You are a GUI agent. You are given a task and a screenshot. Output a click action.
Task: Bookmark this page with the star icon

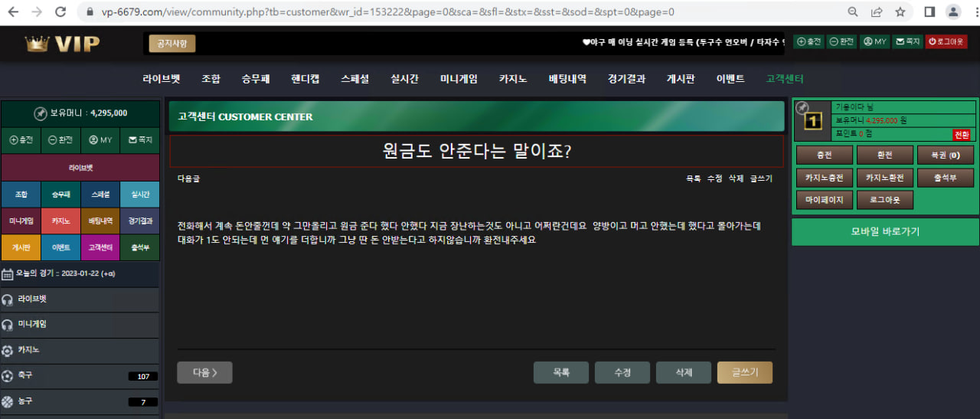click(x=900, y=12)
